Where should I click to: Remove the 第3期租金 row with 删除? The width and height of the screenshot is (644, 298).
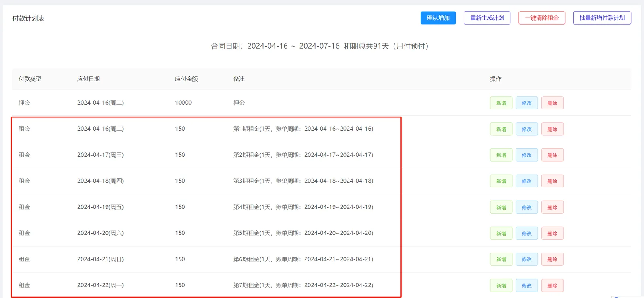(552, 181)
